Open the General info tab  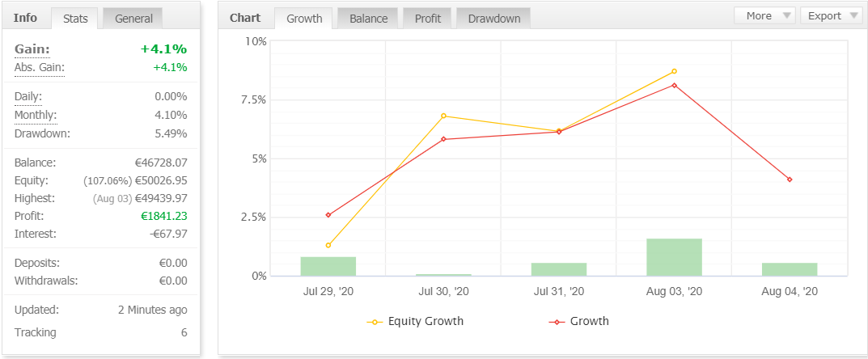pos(133,19)
